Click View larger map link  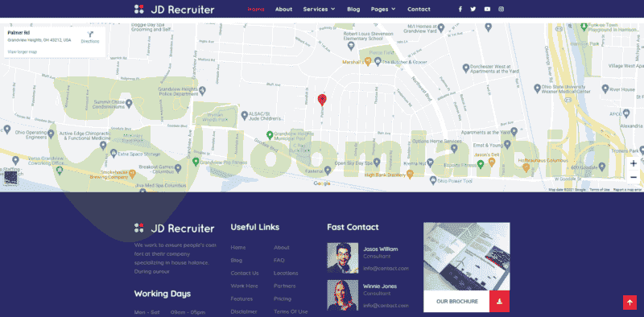coord(23,52)
